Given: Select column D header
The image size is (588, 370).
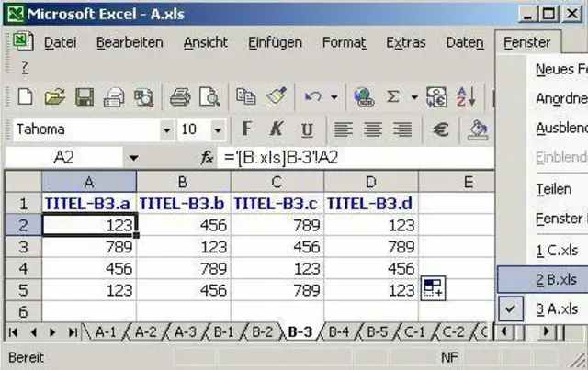Looking at the screenshot, I should [371, 182].
